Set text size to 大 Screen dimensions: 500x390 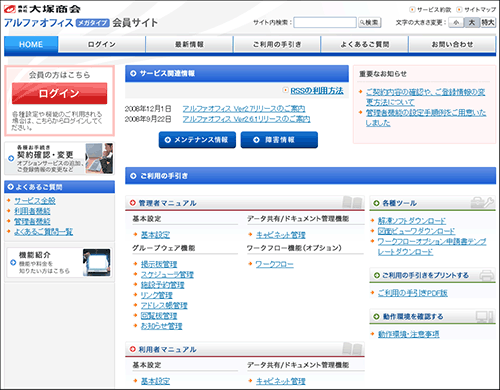472,22
